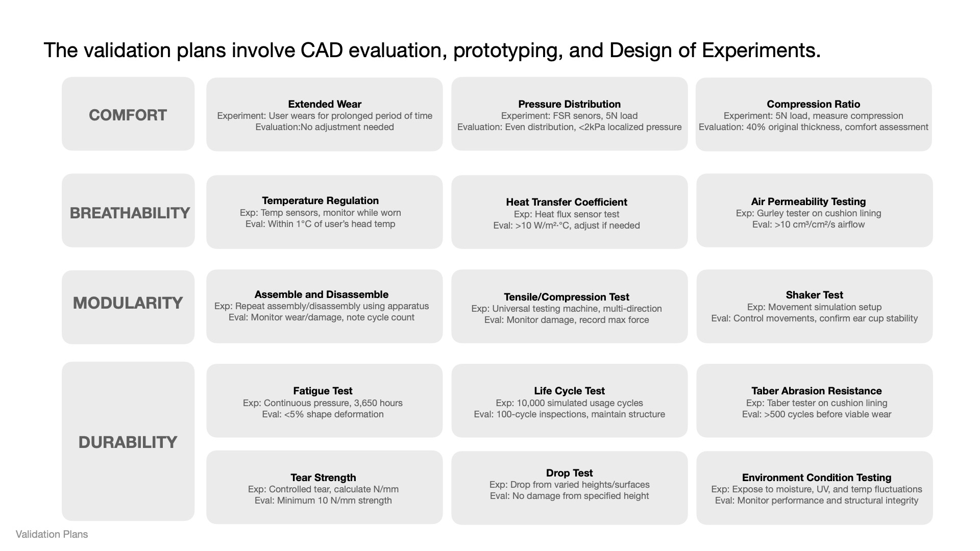Select the Drop Test card

pos(569,488)
